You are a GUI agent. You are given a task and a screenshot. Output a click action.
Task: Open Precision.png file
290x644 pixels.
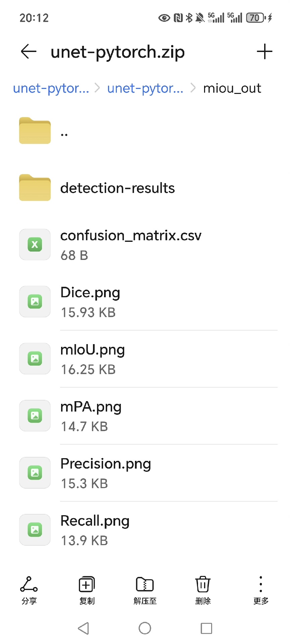coord(105,473)
